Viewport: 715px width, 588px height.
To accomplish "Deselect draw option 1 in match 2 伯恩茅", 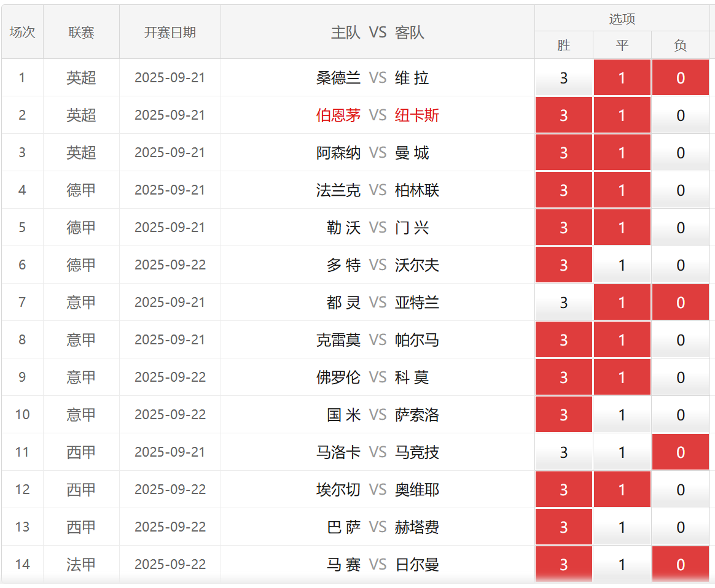I will (622, 115).
